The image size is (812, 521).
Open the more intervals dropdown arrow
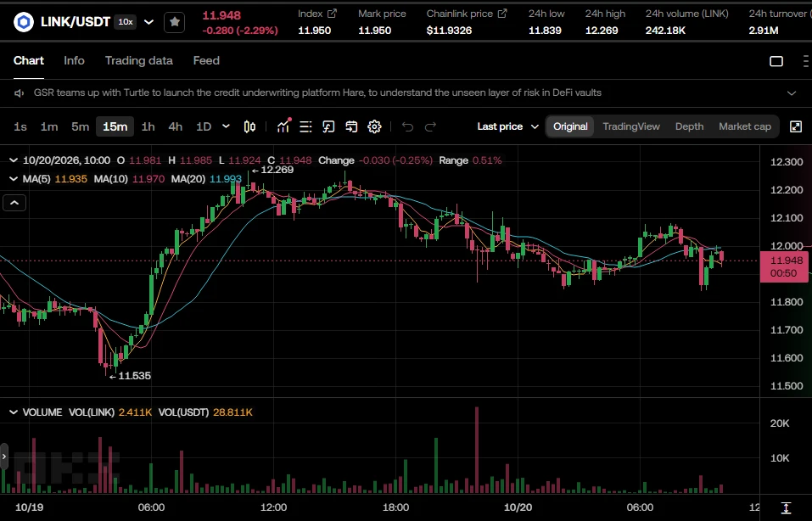coord(226,126)
